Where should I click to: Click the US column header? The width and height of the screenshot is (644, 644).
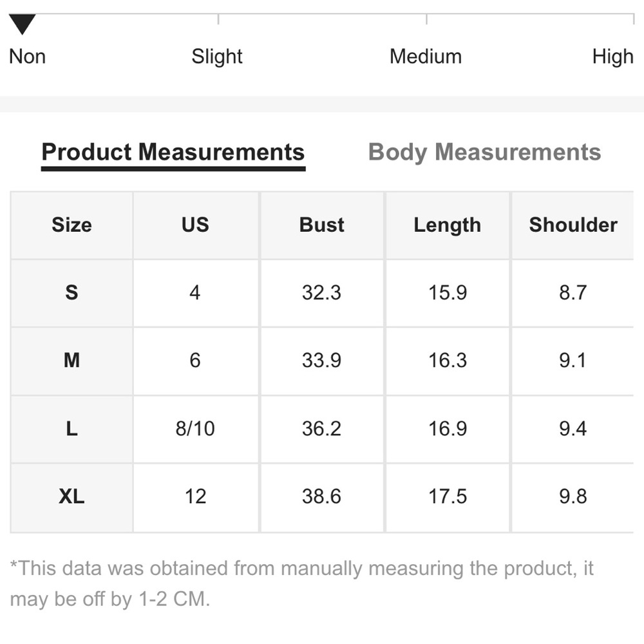point(195,225)
